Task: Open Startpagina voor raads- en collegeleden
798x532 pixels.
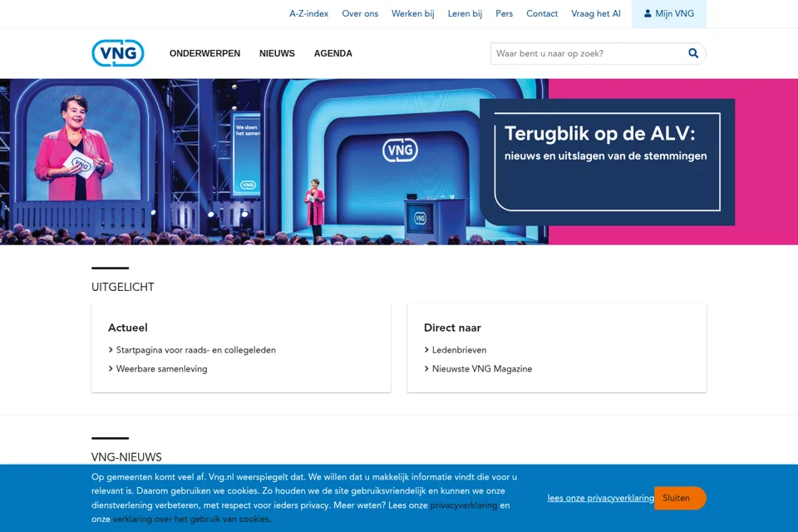Action: pos(196,350)
